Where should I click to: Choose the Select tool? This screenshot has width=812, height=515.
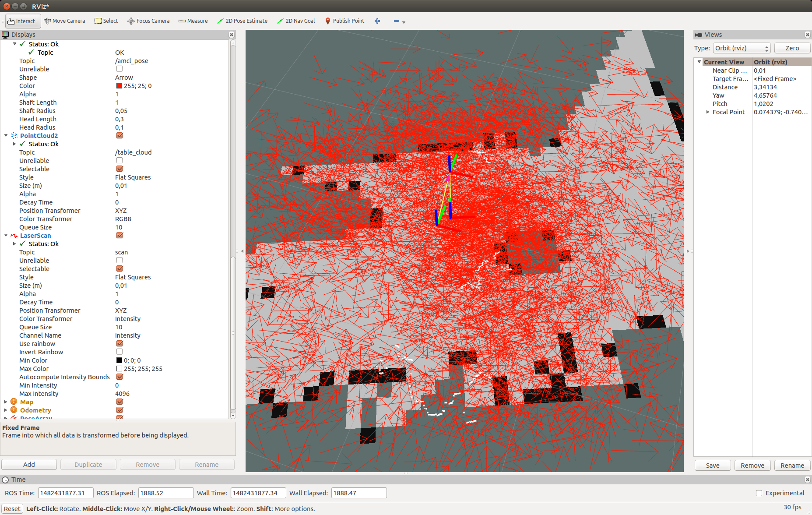106,21
